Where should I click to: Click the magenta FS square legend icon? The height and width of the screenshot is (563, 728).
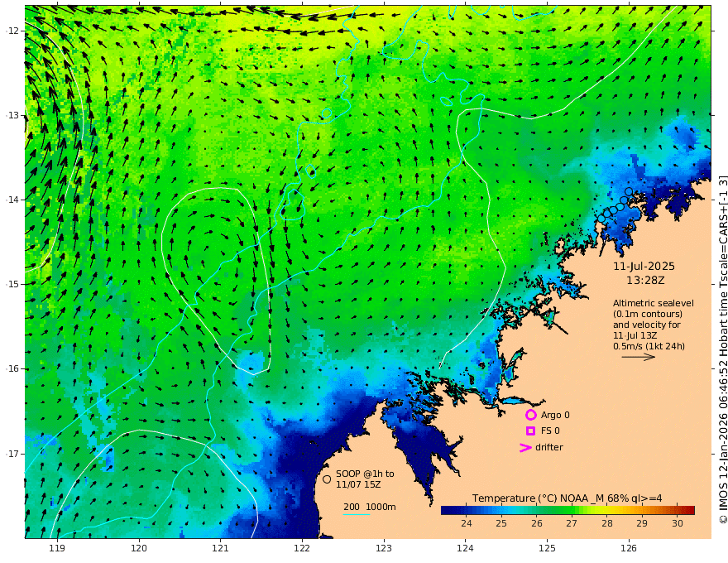click(530, 431)
